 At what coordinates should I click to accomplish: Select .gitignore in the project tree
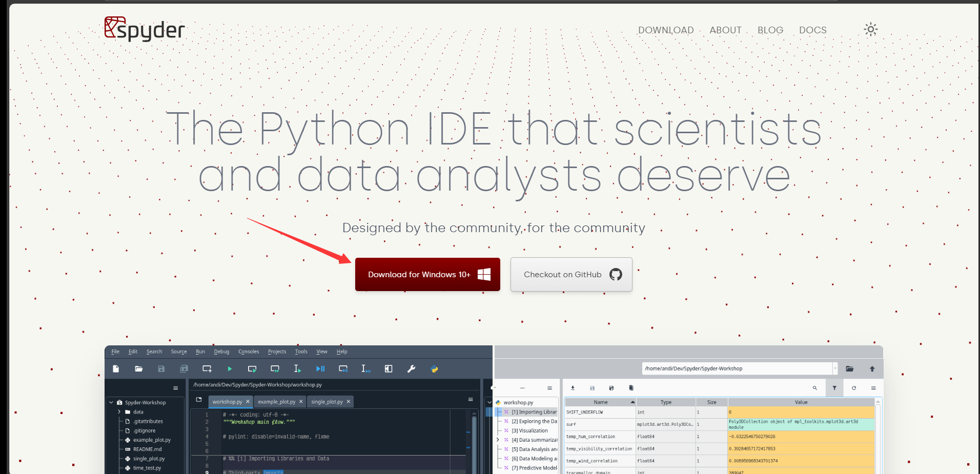tap(144, 430)
